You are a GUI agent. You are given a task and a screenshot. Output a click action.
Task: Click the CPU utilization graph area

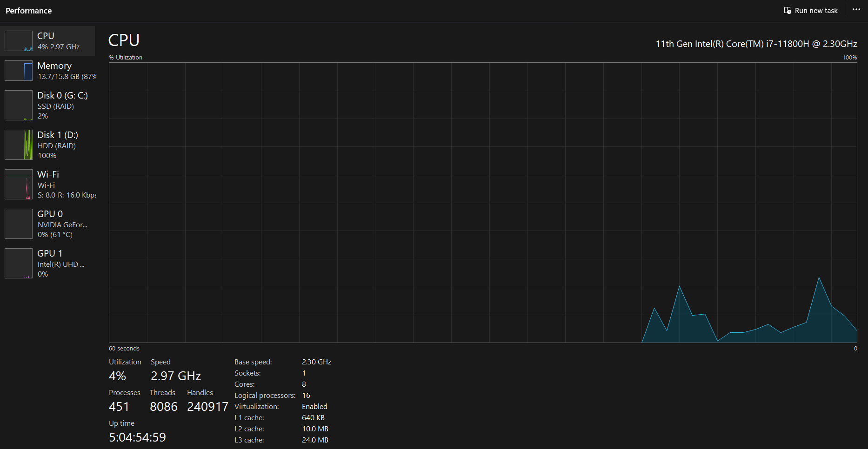pos(482,202)
